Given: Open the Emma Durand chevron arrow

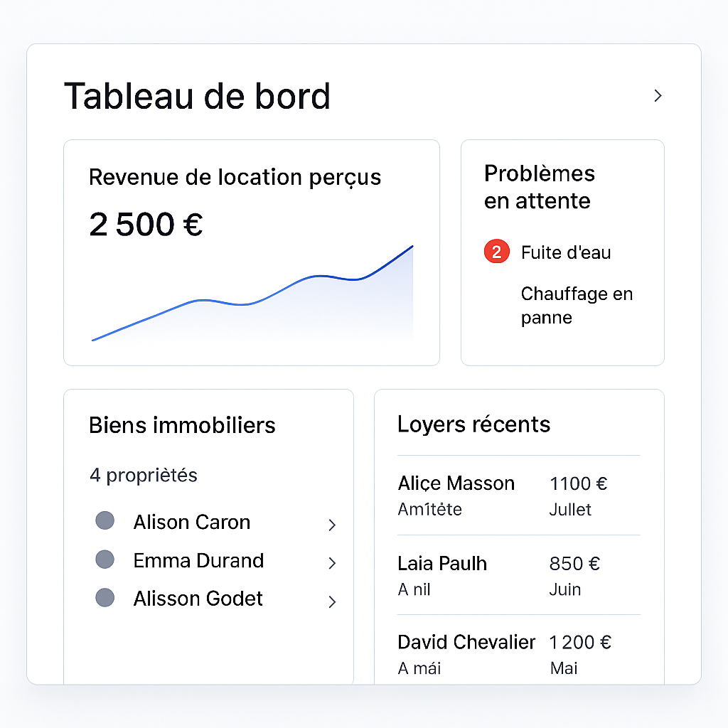Looking at the screenshot, I should point(331,563).
